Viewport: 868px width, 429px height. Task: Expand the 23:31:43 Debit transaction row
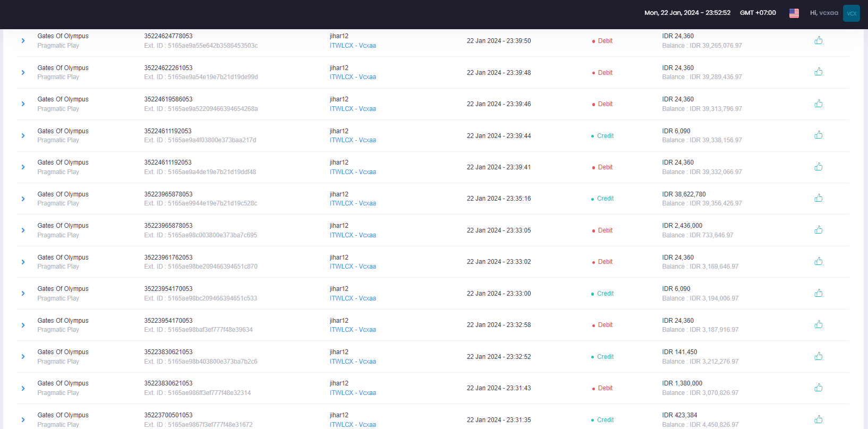(x=23, y=388)
